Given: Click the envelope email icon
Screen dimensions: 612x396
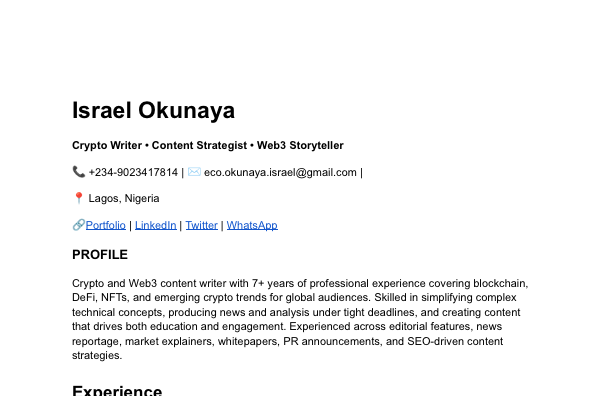Looking at the screenshot, I should 194,172.
